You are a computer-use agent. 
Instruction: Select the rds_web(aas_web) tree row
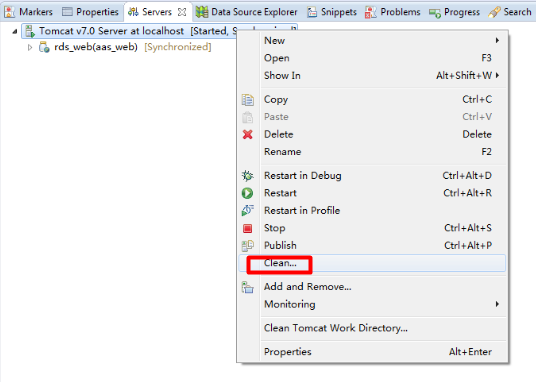[x=125, y=47]
